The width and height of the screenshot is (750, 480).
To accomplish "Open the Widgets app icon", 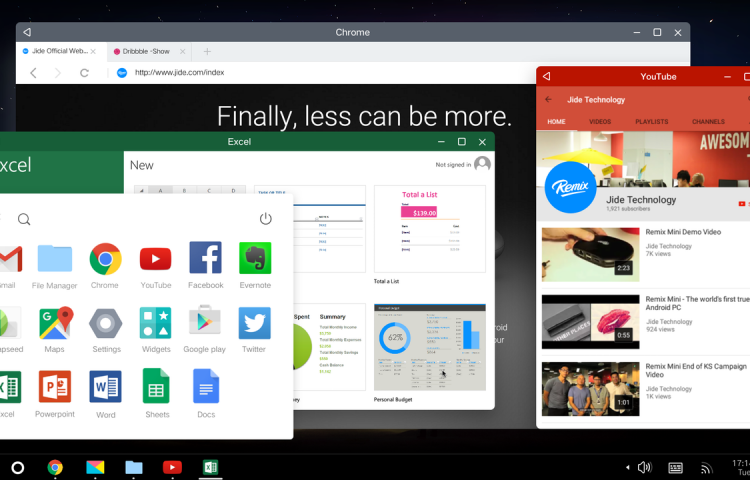I will tap(156, 324).
